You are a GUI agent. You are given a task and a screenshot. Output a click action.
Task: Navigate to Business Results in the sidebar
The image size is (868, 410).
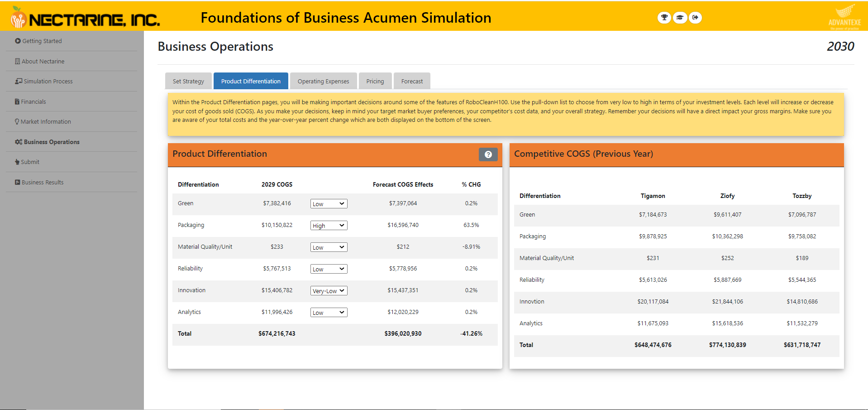tap(42, 182)
